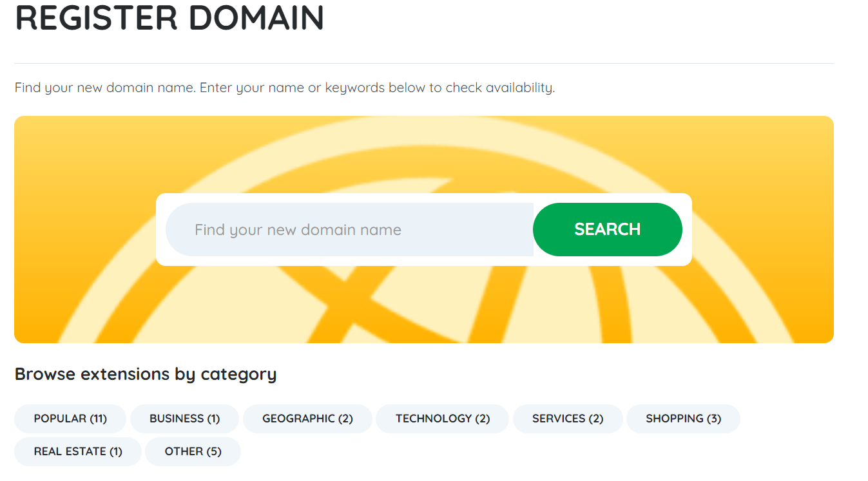Screen dimensions: 868x481
Task: Choose the SERVICES (2) category pill
Action: tap(567, 419)
